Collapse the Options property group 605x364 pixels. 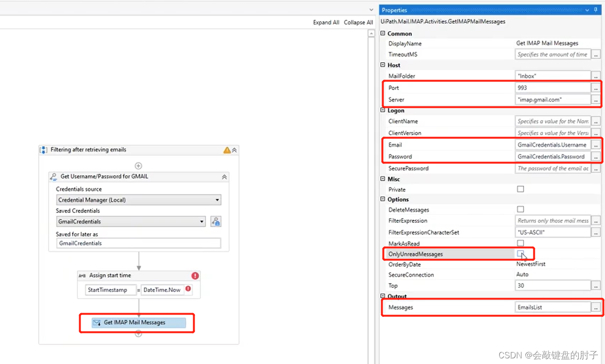tap(383, 199)
